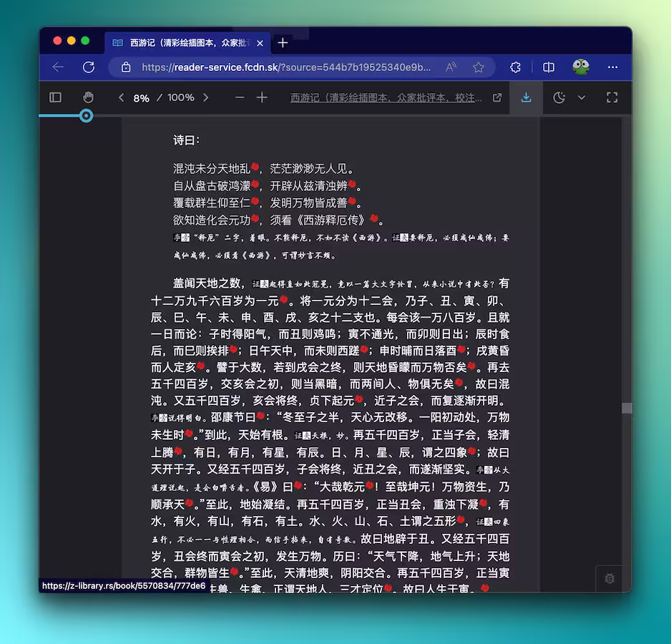The height and width of the screenshot is (644, 671).
Task: Click the reader-service URL address bar
Action: pos(286,67)
